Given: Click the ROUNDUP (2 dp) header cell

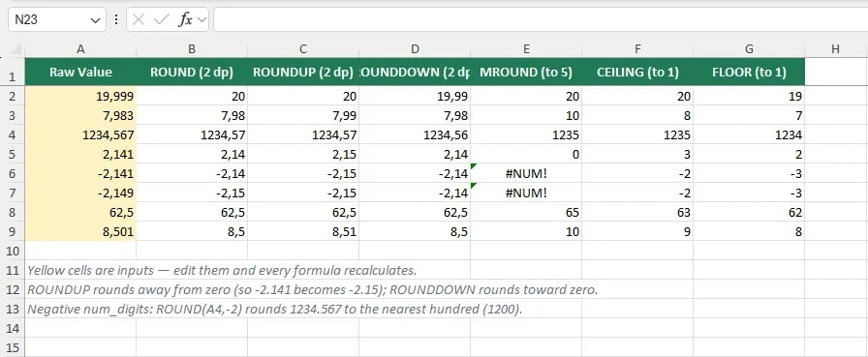Looking at the screenshot, I should (303, 72).
